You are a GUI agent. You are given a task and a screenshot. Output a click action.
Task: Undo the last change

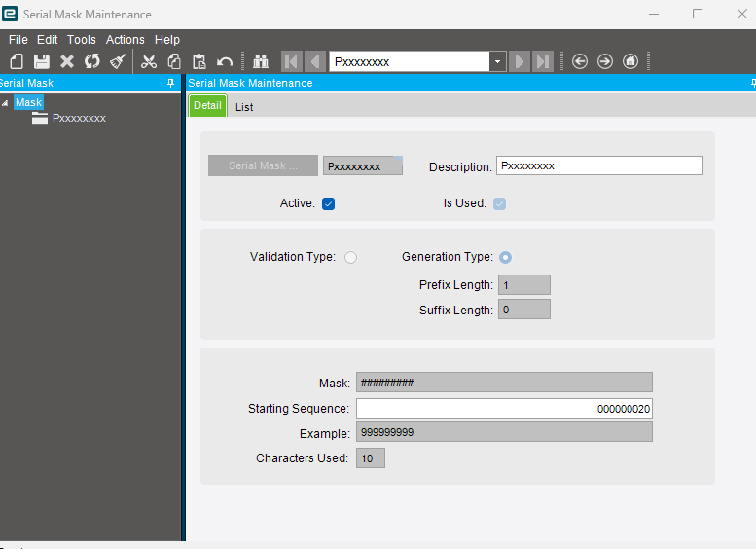point(225,61)
